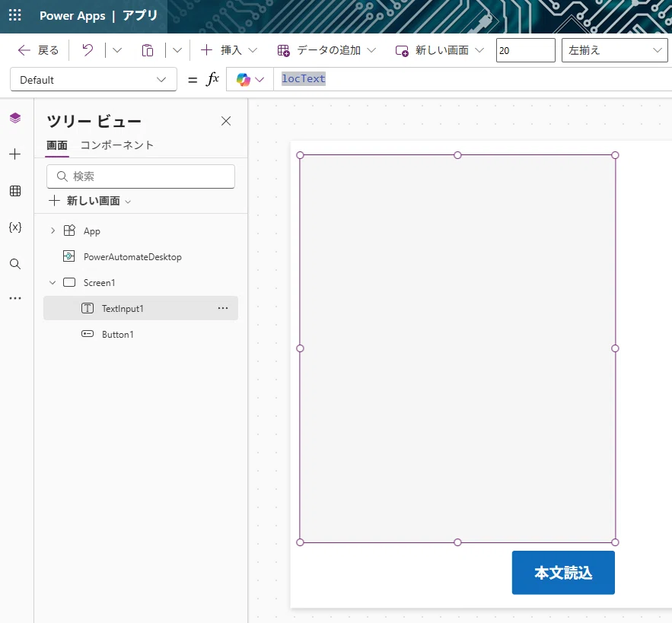Open the 挿入 insert menu
Viewport: 672px width, 623px height.
[229, 50]
